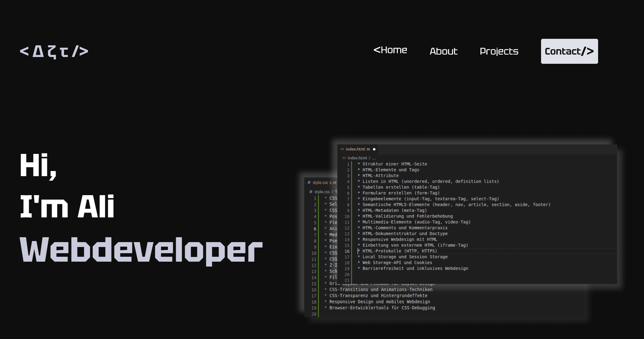Screen dimensions: 644x339
Task: Navigate to the About section
Action: coord(443,52)
